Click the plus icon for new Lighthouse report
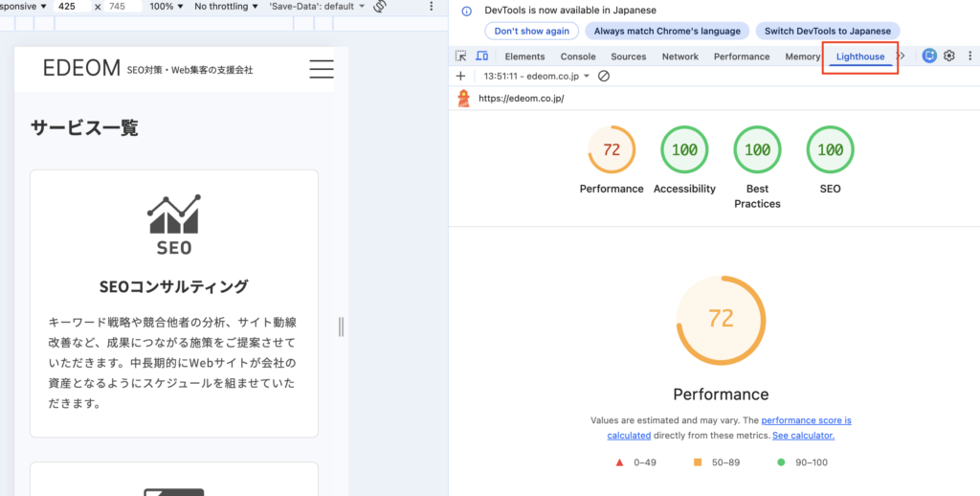 click(460, 76)
